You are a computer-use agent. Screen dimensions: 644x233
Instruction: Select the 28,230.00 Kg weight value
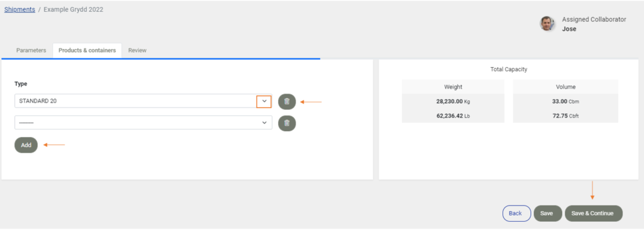(453, 101)
